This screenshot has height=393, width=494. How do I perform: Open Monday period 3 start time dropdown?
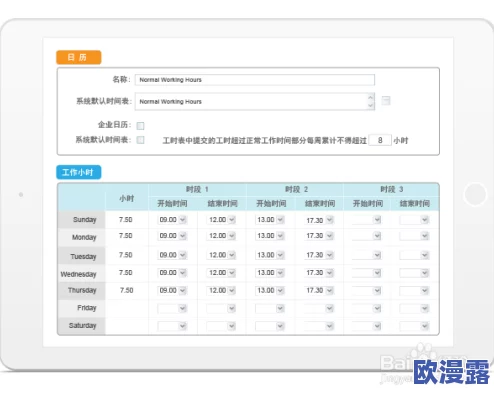tap(367, 236)
